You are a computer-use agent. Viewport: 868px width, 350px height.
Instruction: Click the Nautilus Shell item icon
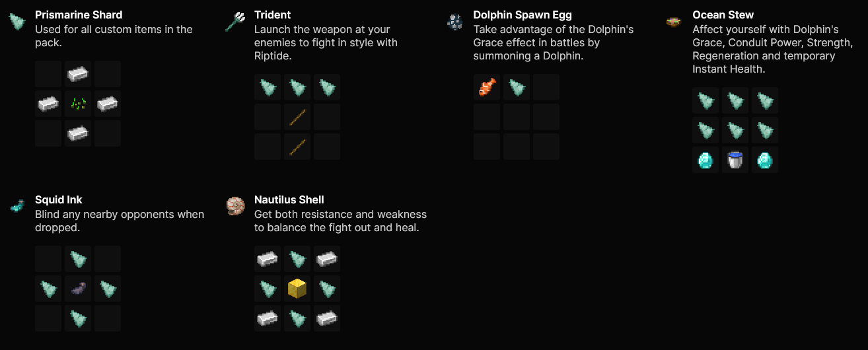235,207
